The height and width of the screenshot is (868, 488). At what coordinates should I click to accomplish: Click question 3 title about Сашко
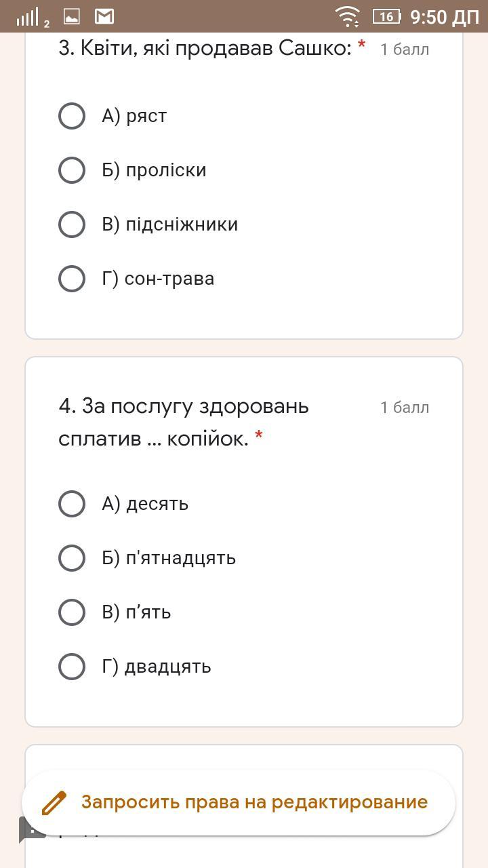(x=205, y=48)
